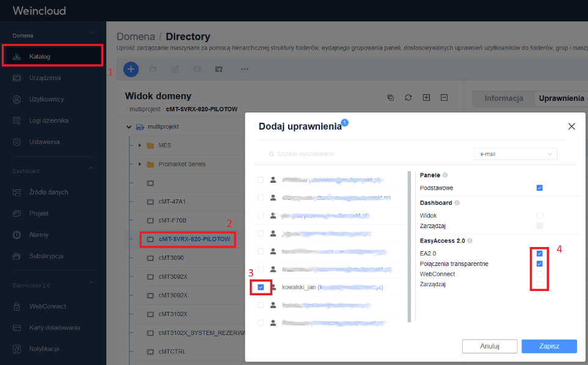Open Subskrypcja in the sidebar
588x365 pixels.
click(46, 256)
